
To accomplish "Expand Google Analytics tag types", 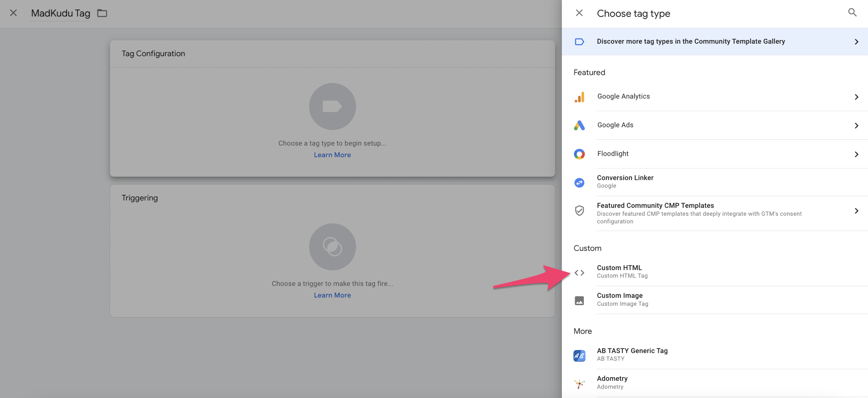I will click(856, 97).
